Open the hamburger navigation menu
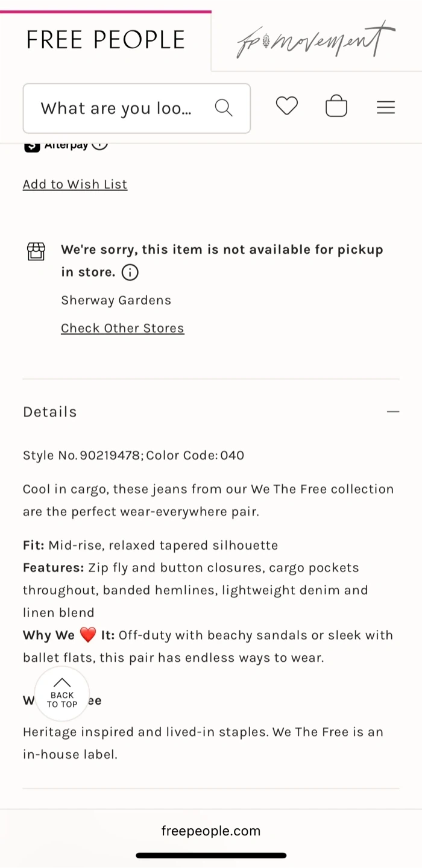 point(386,107)
